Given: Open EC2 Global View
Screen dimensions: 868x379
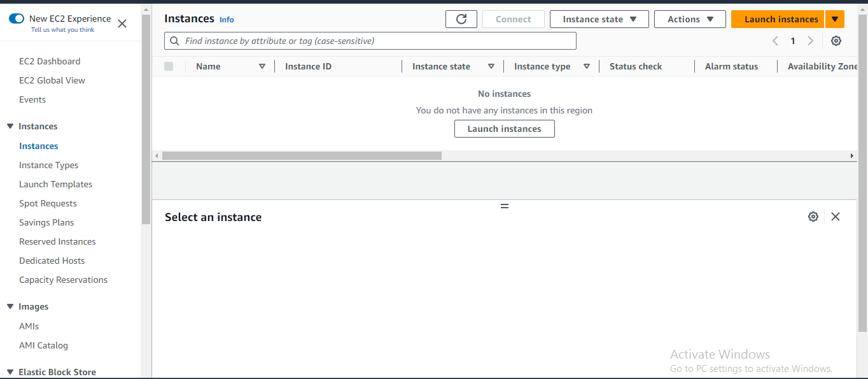Looking at the screenshot, I should point(52,80).
